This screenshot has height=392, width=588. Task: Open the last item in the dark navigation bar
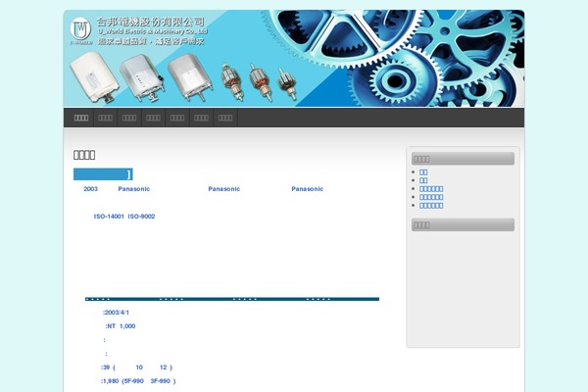point(225,118)
